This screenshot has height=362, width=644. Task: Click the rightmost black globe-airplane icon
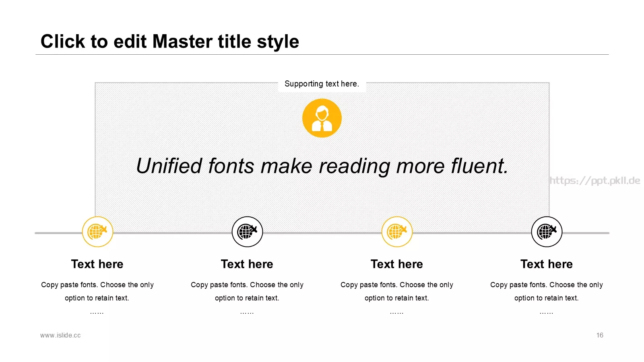click(547, 232)
